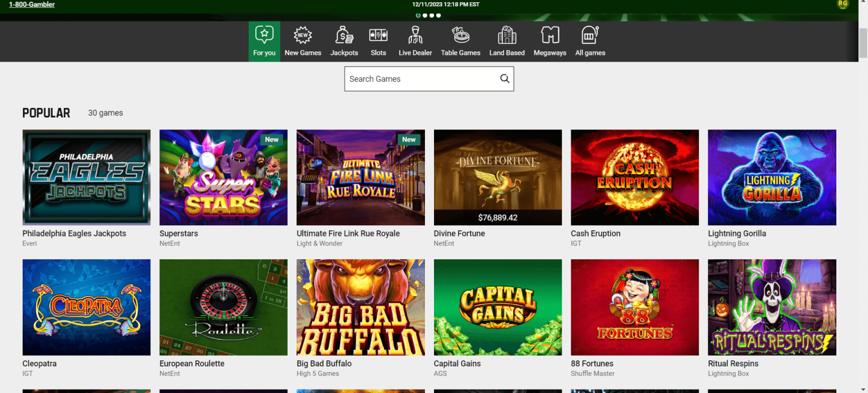This screenshot has height=393, width=868.
Task: Launch the Superstars game thumbnail
Action: pyautogui.click(x=223, y=177)
